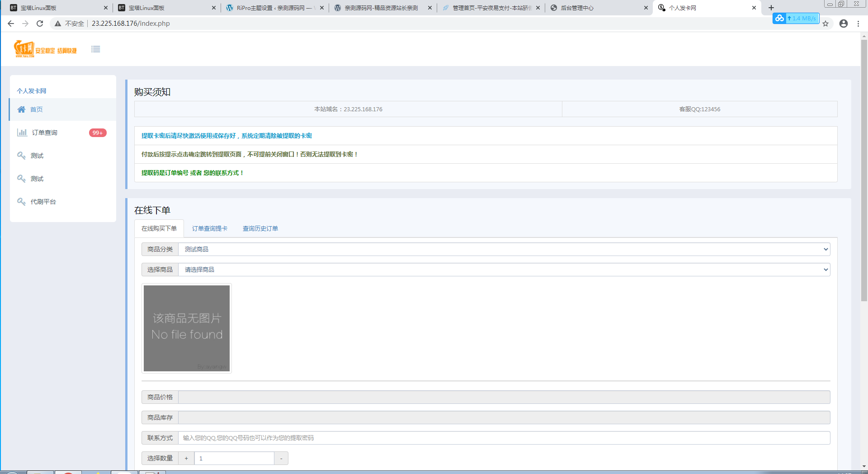Click the 不安全 security warning icon
The image size is (868, 474).
[58, 24]
